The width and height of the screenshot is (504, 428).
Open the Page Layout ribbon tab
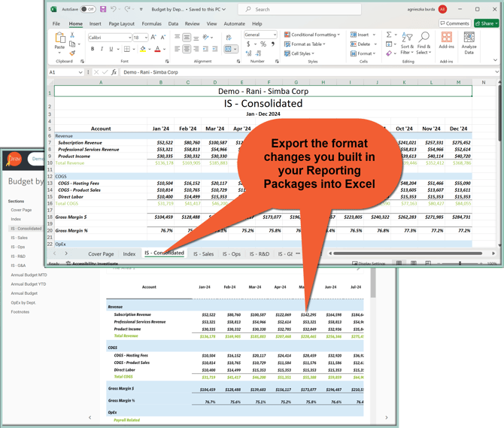coord(121,24)
